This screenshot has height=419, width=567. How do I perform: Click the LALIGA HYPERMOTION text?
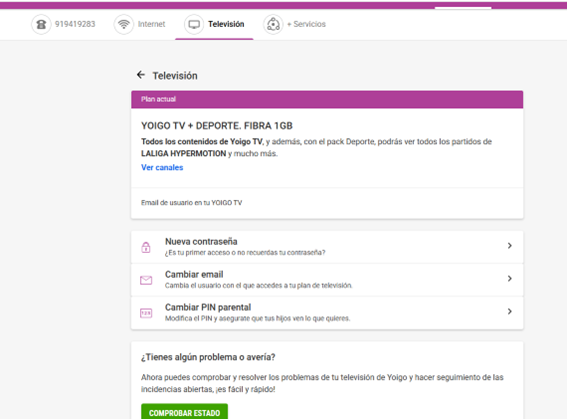click(184, 154)
